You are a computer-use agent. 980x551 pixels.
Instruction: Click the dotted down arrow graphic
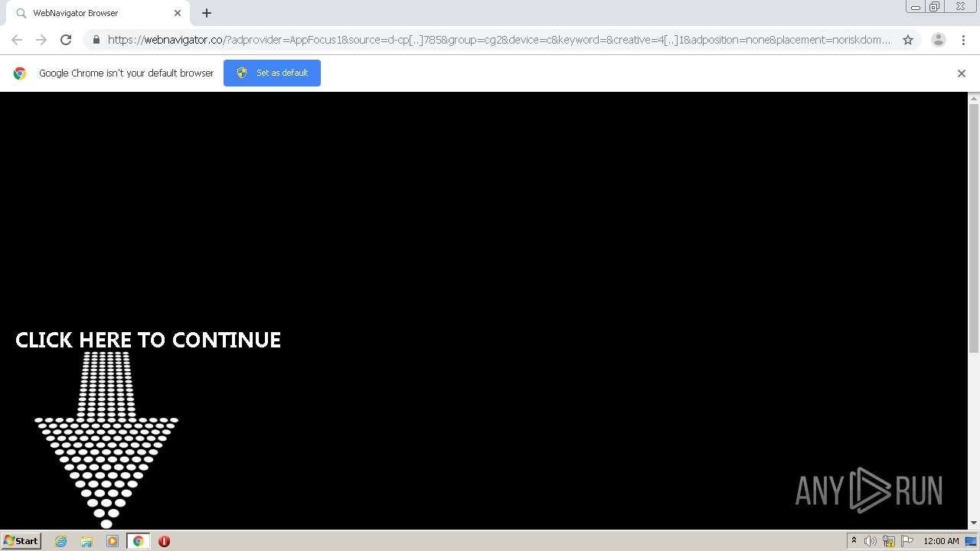pyautogui.click(x=106, y=440)
